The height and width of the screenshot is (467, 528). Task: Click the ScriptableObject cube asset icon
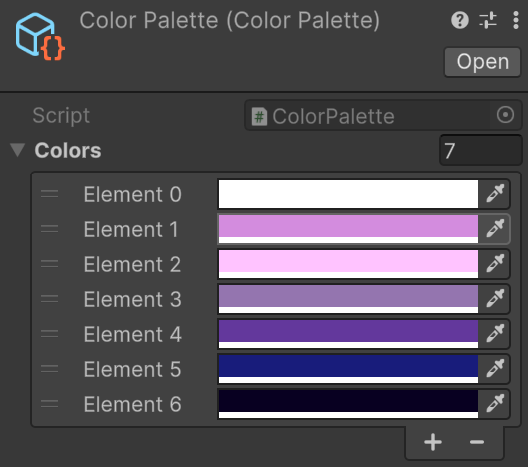click(40, 36)
